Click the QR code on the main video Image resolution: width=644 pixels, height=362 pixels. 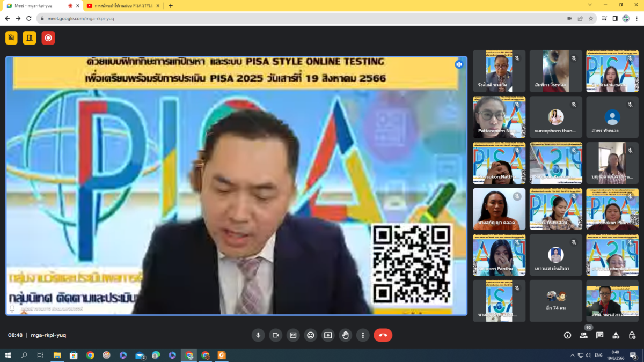(412, 263)
